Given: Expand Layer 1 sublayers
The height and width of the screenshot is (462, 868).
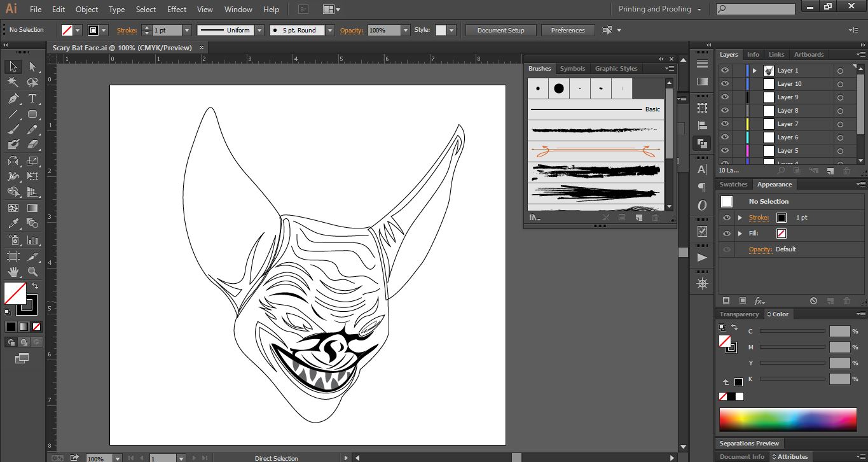Looking at the screenshot, I should 755,71.
